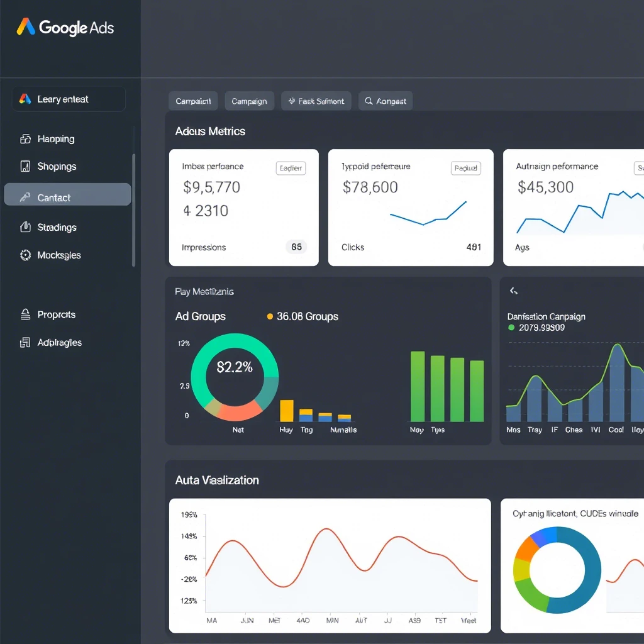
Task: Click the Impressions count badge 86
Action: tap(297, 247)
